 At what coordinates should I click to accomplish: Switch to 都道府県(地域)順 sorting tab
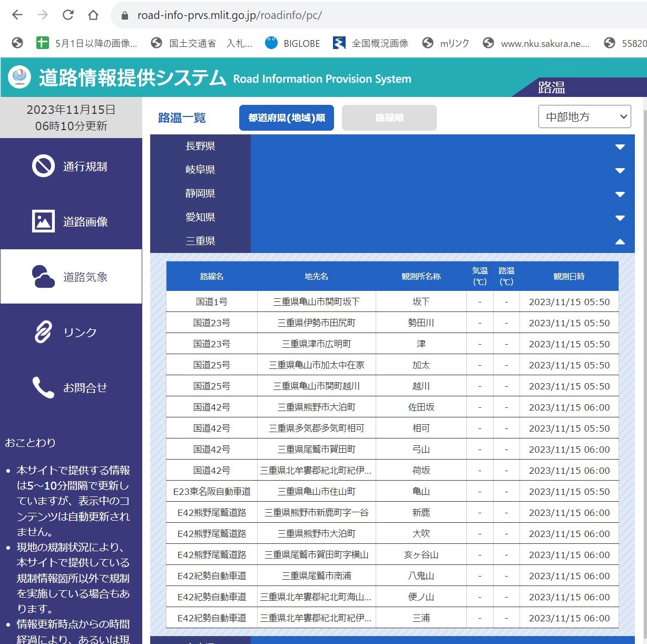pyautogui.click(x=287, y=118)
